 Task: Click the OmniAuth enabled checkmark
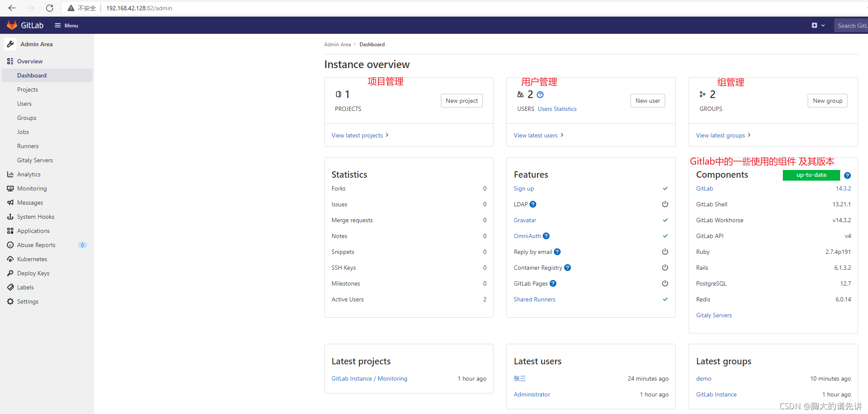(665, 236)
